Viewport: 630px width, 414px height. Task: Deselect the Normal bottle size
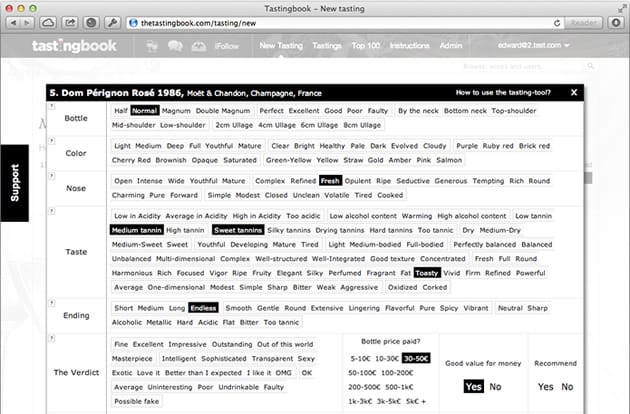(145, 111)
